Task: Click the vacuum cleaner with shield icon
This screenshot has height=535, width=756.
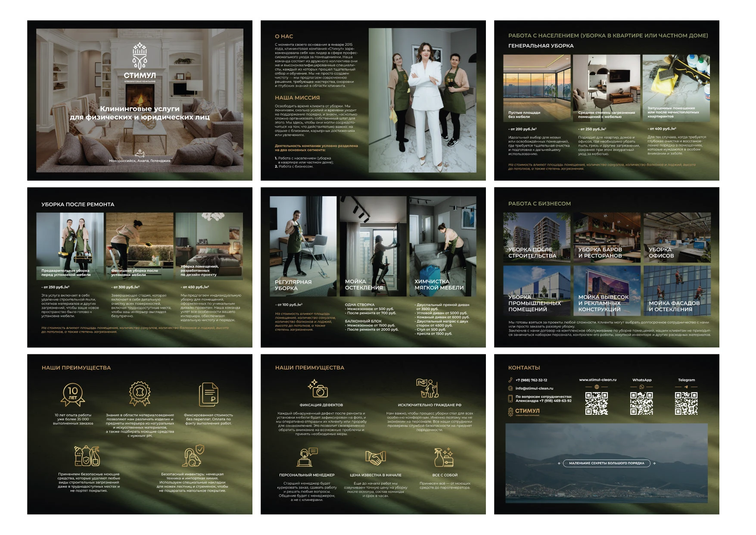Action: pyautogui.click(x=193, y=456)
